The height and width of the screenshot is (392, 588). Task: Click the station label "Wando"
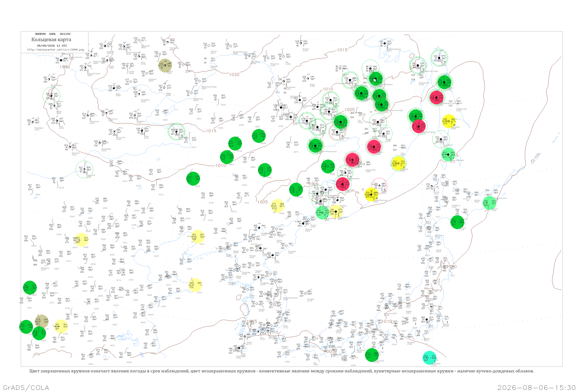click(249, 343)
